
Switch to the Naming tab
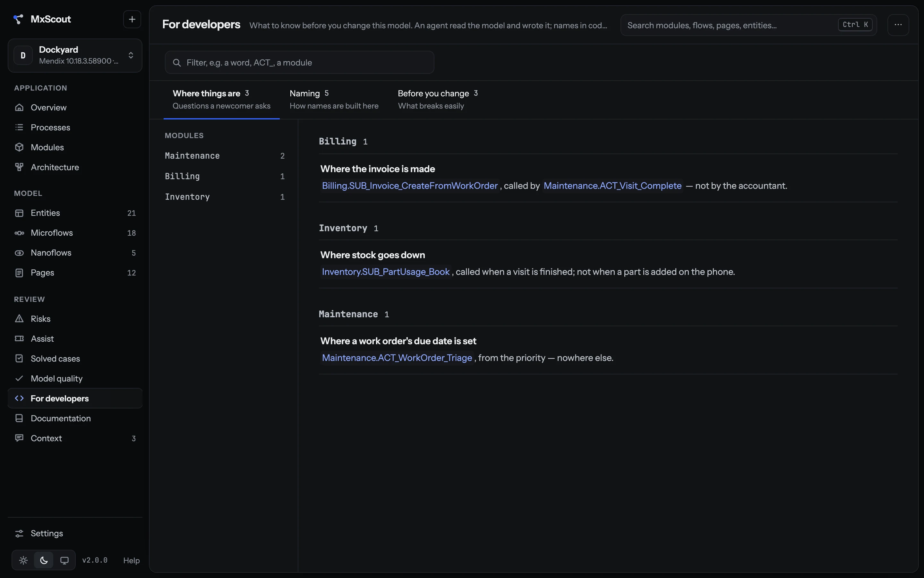click(x=334, y=100)
